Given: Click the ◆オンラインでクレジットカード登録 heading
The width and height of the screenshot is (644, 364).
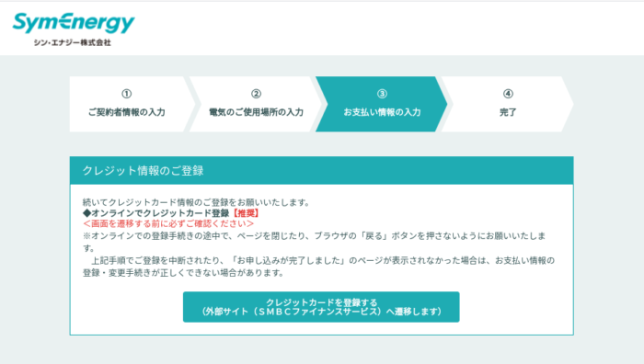Looking at the screenshot, I should (x=156, y=213).
